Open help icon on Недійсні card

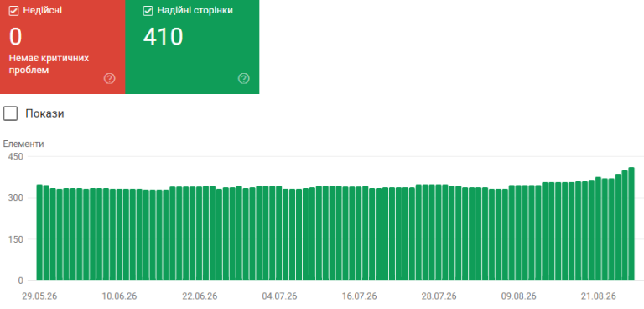(110, 79)
